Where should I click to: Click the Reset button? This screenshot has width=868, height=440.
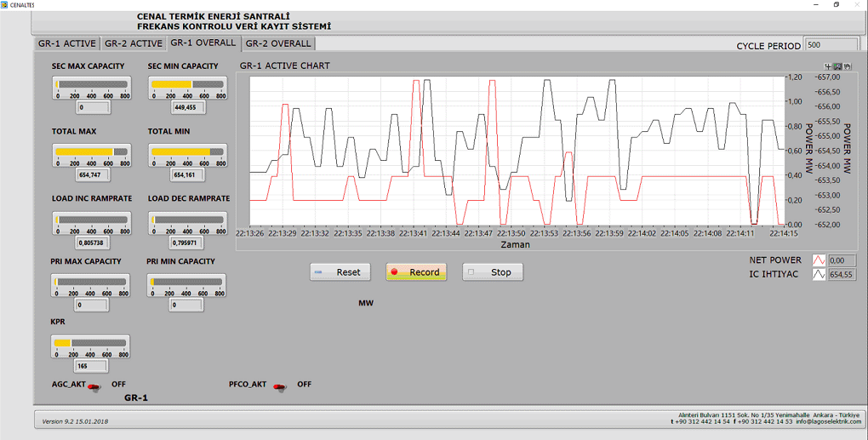tap(340, 272)
